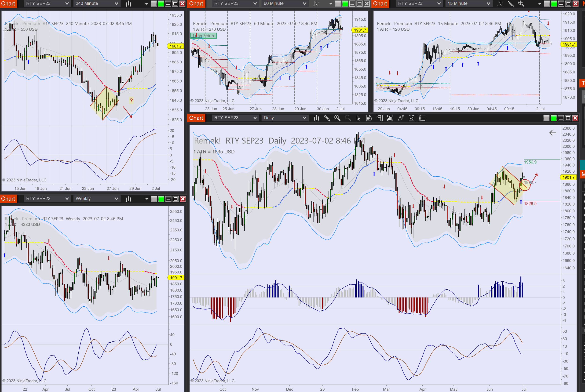Change bar style icon on 60 Minute chart
This screenshot has width=585, height=392.
coord(316,4)
